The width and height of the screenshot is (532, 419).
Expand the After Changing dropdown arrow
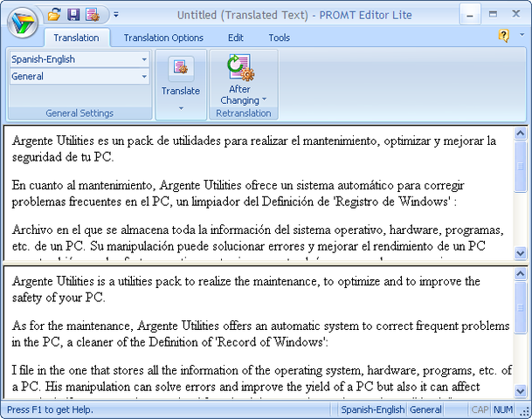click(x=265, y=100)
